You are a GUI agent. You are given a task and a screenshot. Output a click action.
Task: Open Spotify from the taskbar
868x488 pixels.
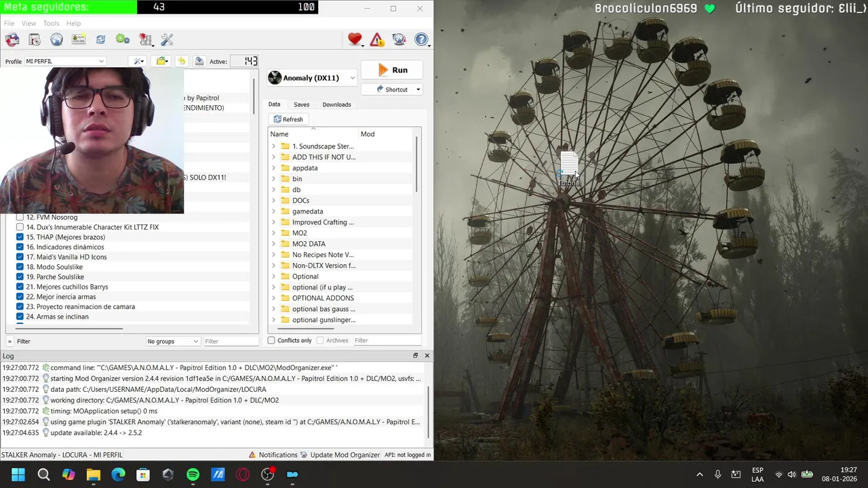click(193, 474)
